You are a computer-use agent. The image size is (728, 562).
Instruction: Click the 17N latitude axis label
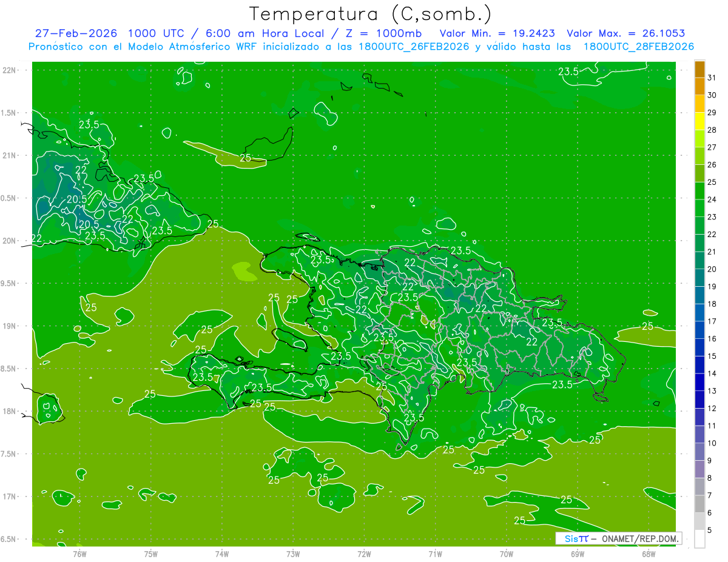click(x=9, y=497)
